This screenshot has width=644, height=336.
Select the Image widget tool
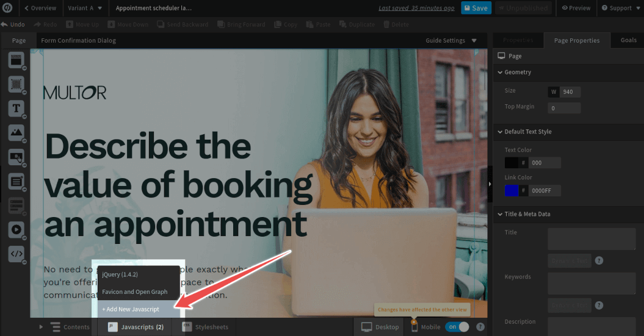(16, 132)
